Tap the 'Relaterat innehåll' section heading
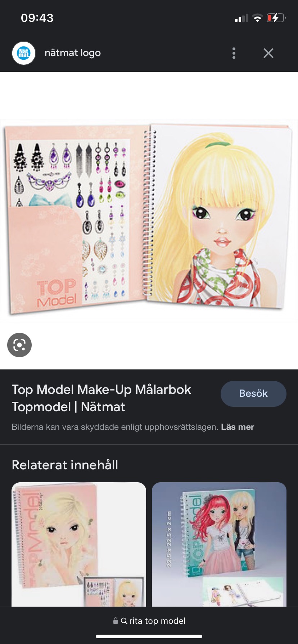 point(65,465)
